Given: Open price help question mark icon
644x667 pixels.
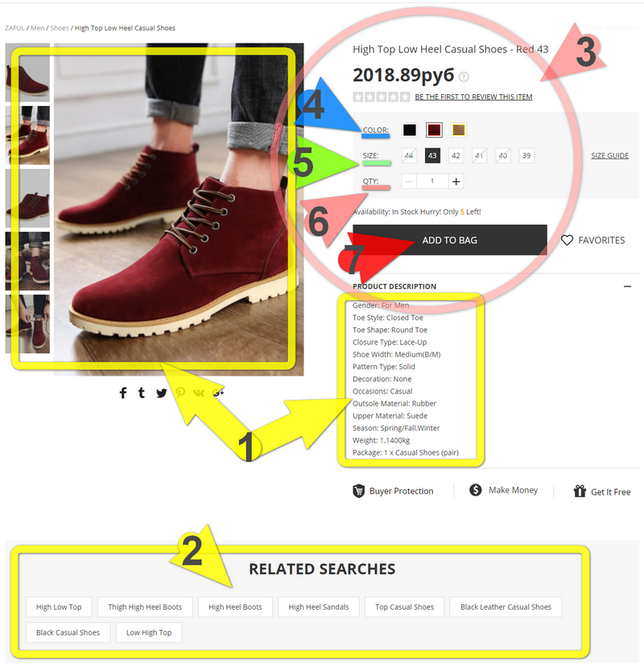Looking at the screenshot, I should pos(464,77).
